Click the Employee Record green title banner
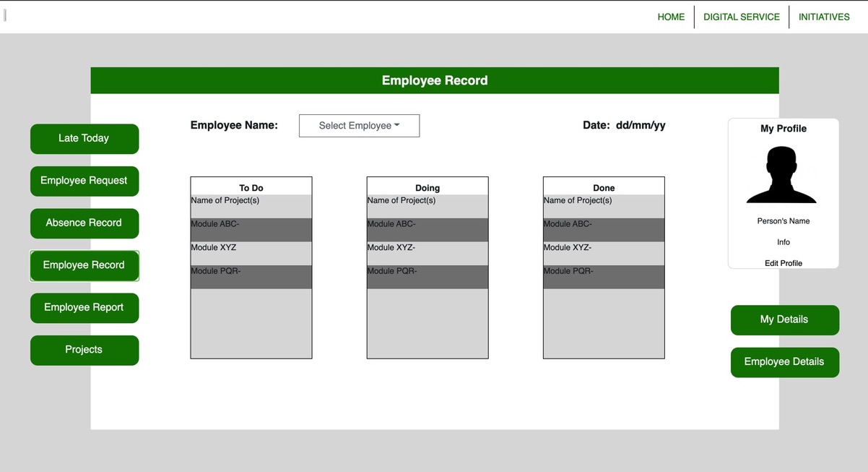 pyautogui.click(x=435, y=80)
